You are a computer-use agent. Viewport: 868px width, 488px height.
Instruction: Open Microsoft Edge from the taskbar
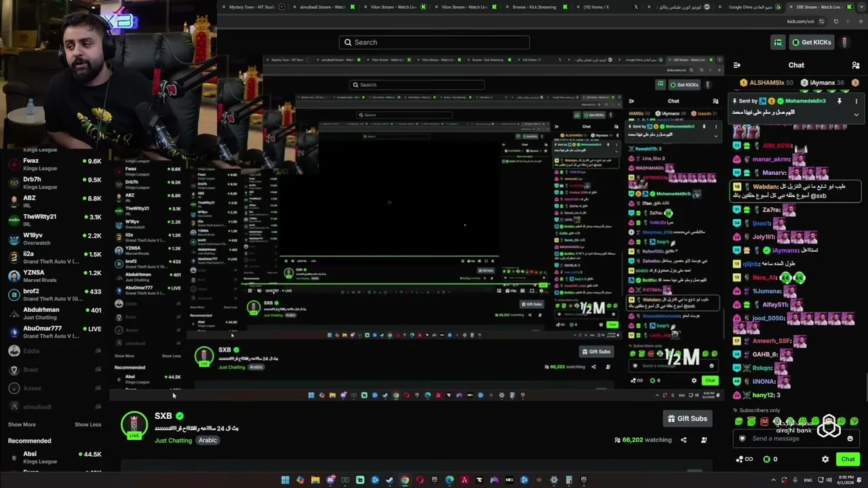(x=450, y=481)
